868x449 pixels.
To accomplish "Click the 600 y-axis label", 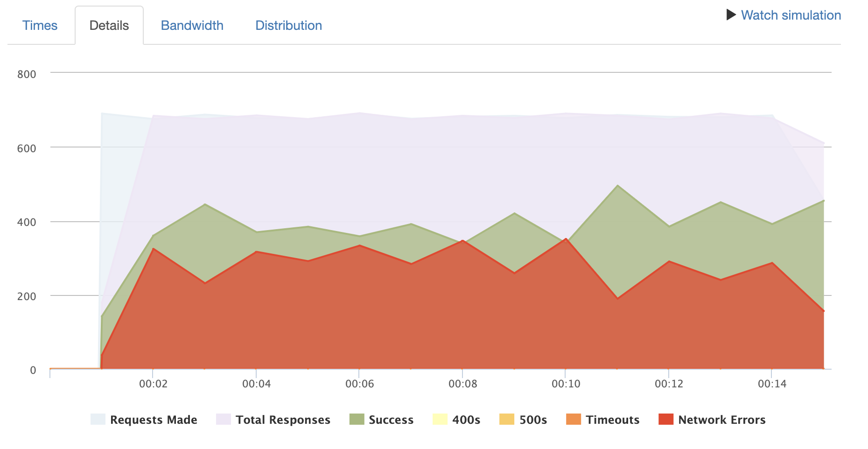I will 27,148.
